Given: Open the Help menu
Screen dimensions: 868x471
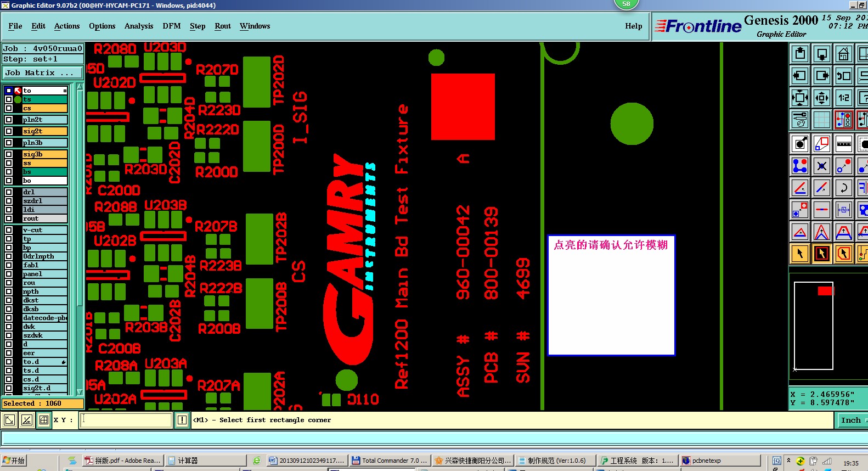Looking at the screenshot, I should (x=634, y=26).
